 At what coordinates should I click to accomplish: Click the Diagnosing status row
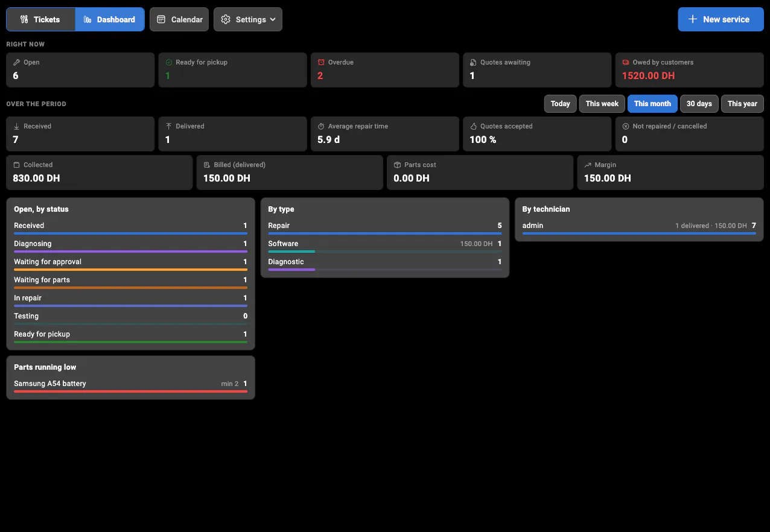coord(130,246)
